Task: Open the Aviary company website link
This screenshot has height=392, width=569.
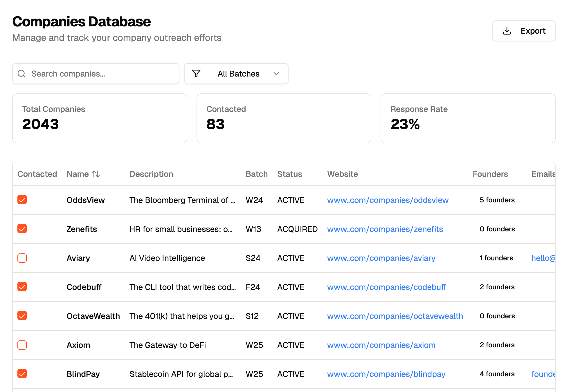Action: 381,258
